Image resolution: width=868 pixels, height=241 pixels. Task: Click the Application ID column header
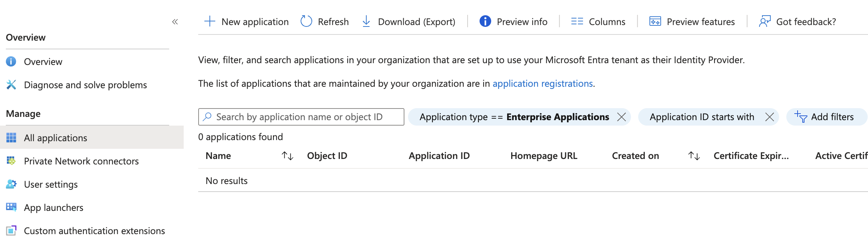click(x=439, y=156)
